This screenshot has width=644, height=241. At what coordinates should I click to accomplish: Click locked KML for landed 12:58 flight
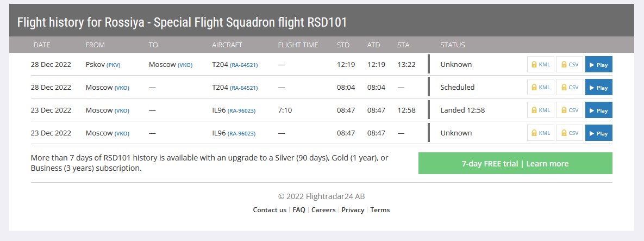point(541,110)
